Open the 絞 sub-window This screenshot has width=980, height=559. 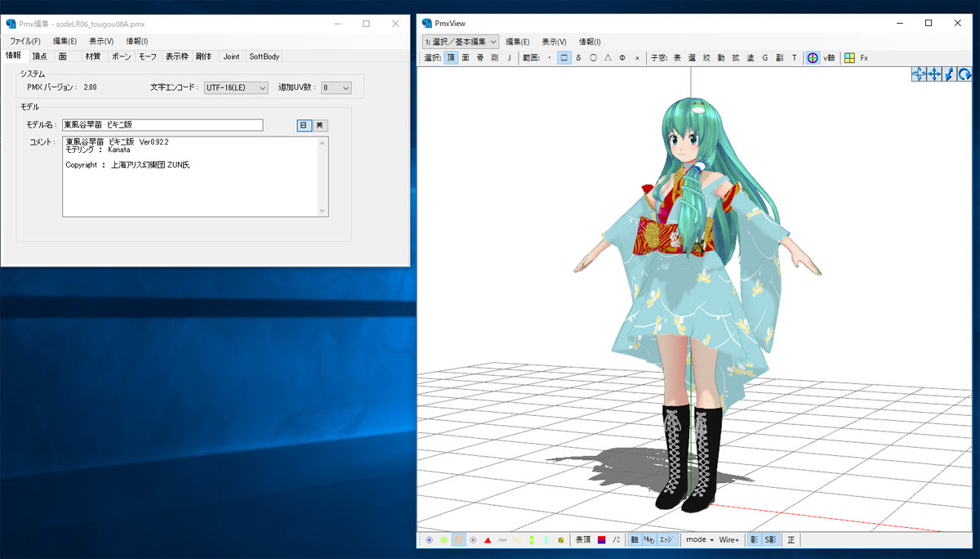[706, 58]
